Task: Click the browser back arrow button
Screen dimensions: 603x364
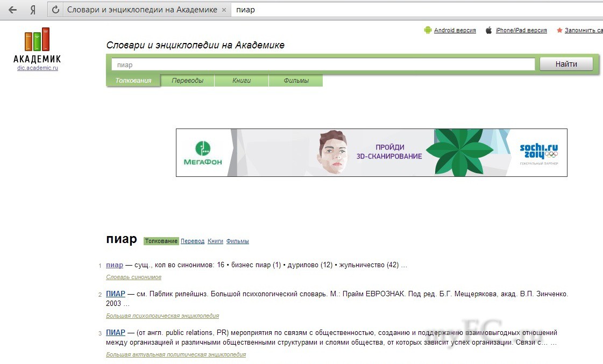Action: [12, 10]
